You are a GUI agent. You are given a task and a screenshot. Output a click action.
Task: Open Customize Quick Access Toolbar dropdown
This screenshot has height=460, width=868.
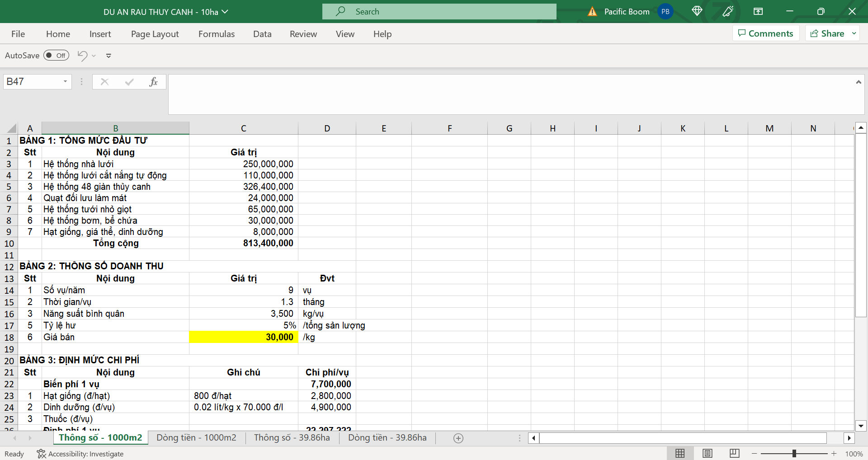click(x=108, y=56)
